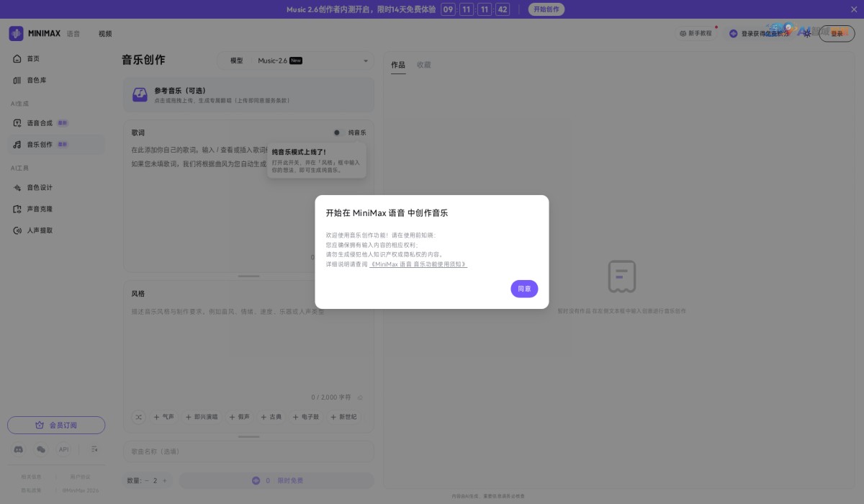The image size is (864, 504).
Task: Click the random style shuffle icon
Action: (138, 417)
